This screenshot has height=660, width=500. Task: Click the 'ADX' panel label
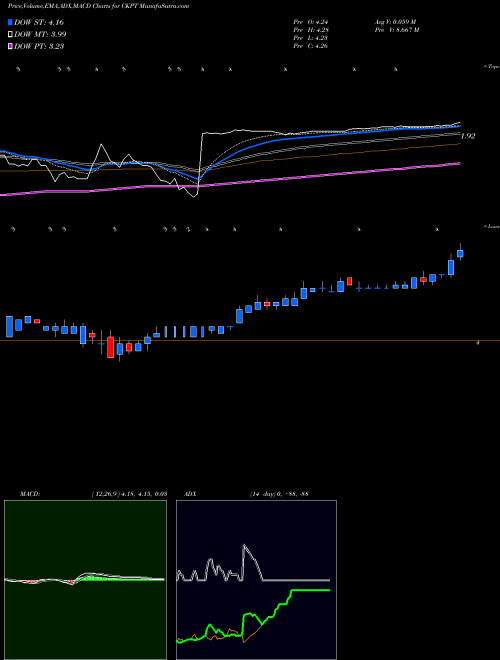click(191, 494)
